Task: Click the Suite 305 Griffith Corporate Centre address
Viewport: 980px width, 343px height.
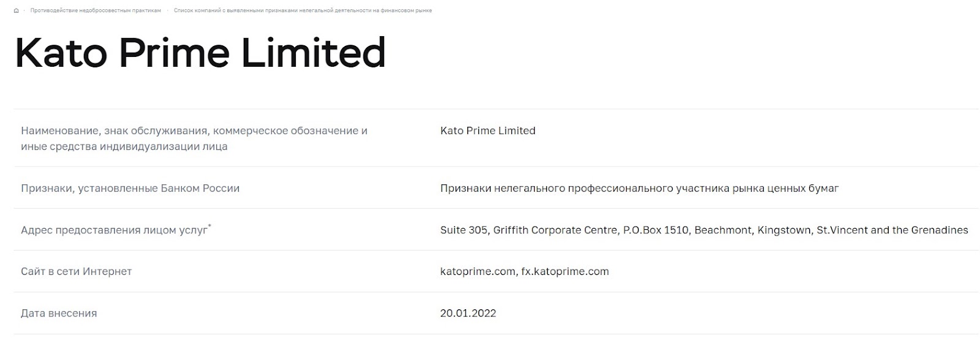Action: [704, 230]
